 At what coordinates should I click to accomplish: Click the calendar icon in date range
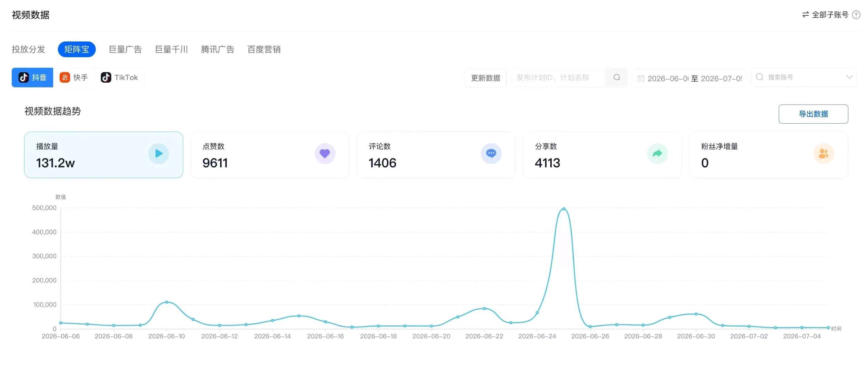(641, 79)
